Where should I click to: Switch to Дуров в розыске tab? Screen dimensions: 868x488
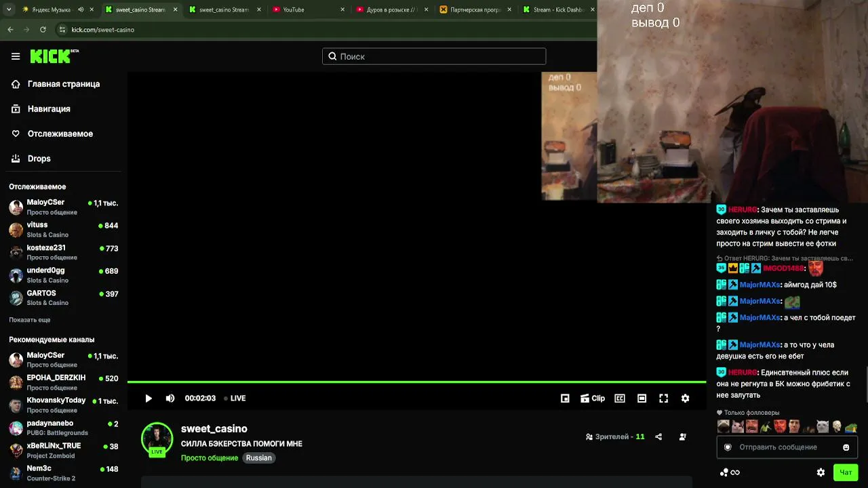coord(392,9)
